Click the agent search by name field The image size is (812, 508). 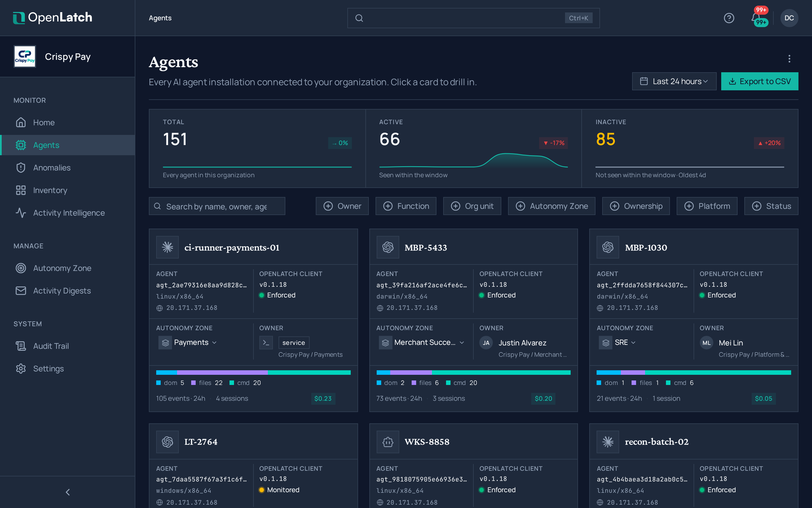[x=217, y=206]
